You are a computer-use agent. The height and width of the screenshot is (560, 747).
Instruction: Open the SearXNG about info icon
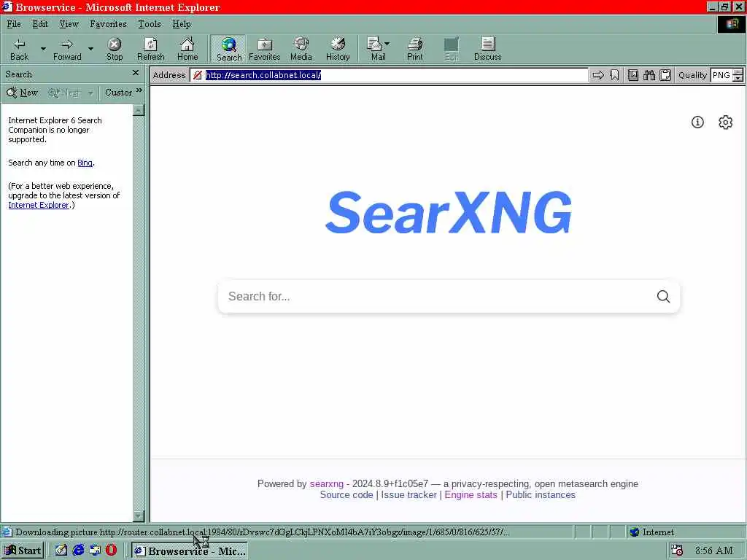pos(697,122)
